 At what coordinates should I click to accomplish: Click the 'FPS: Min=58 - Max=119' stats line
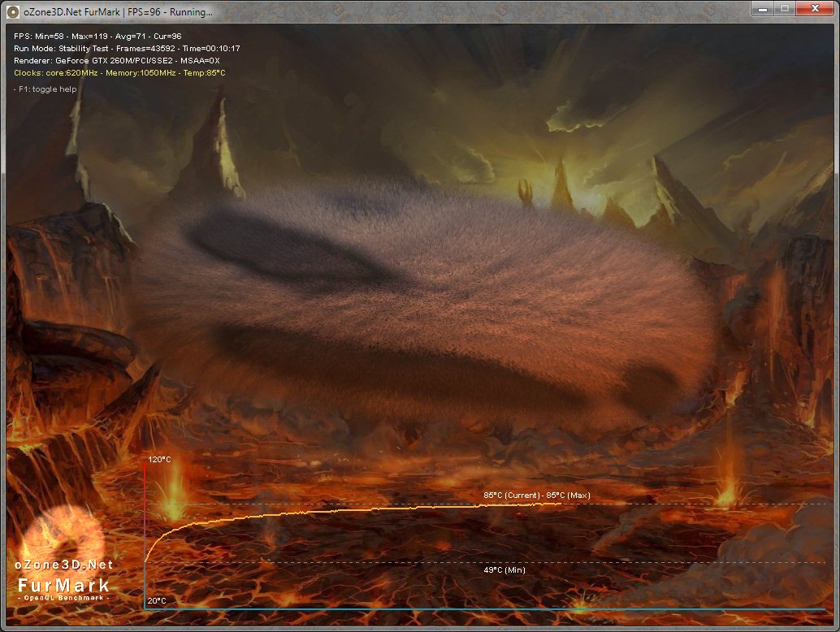coord(97,36)
